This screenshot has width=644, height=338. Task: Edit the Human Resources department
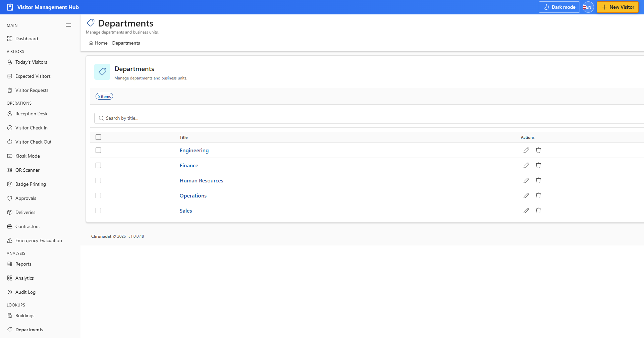click(x=526, y=180)
